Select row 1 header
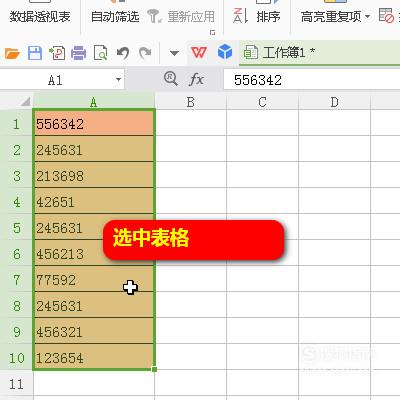The height and width of the screenshot is (400, 400). tap(16, 124)
